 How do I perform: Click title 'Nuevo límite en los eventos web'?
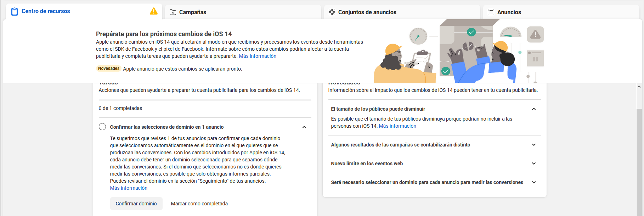click(367, 164)
